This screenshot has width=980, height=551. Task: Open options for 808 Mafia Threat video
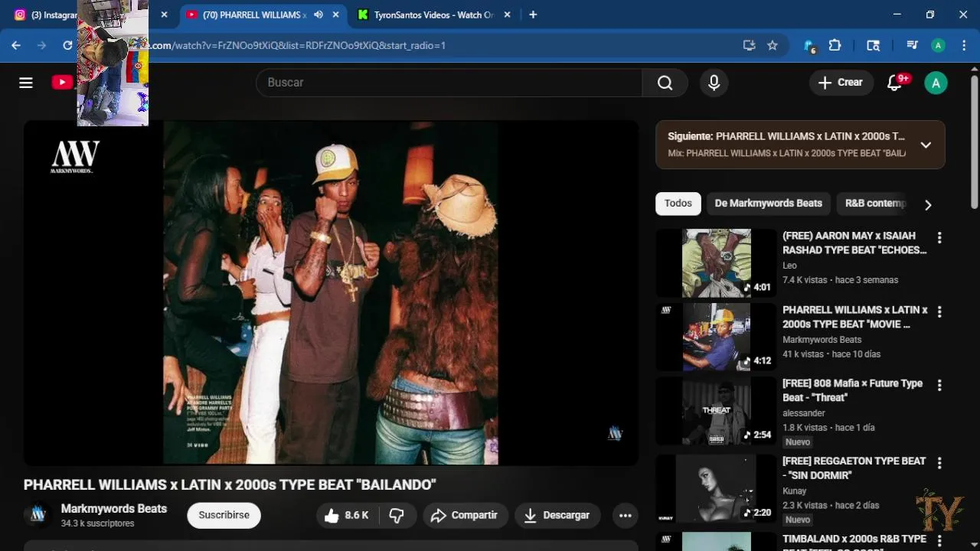click(x=939, y=386)
